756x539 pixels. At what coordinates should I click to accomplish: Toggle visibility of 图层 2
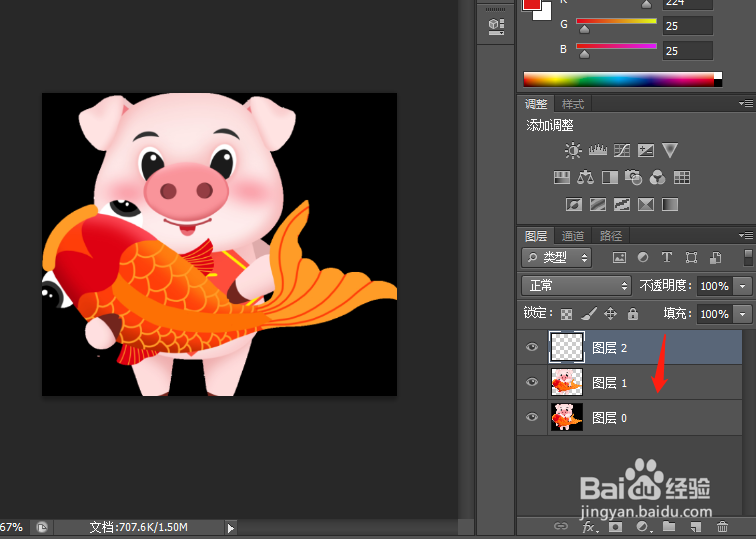(x=532, y=347)
